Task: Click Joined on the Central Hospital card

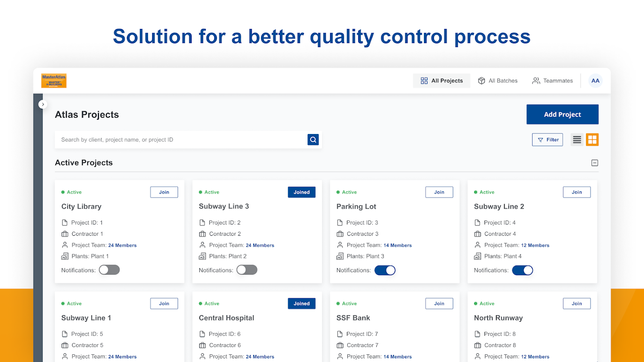Action: point(302,304)
